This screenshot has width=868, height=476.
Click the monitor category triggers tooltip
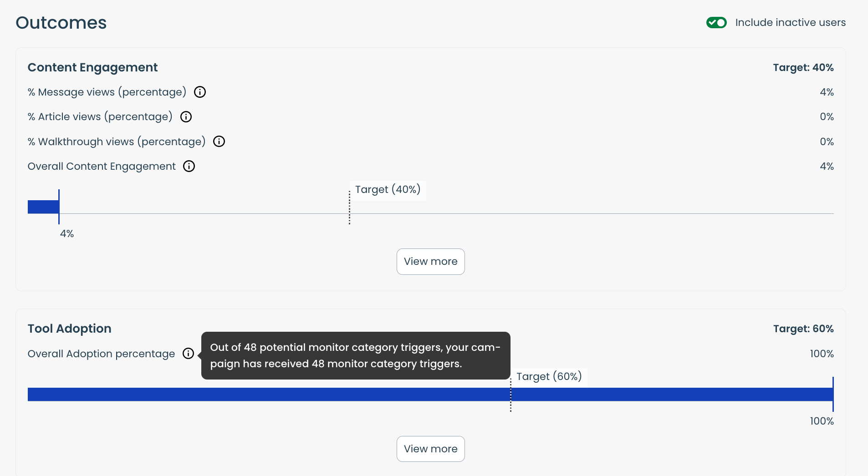355,355
